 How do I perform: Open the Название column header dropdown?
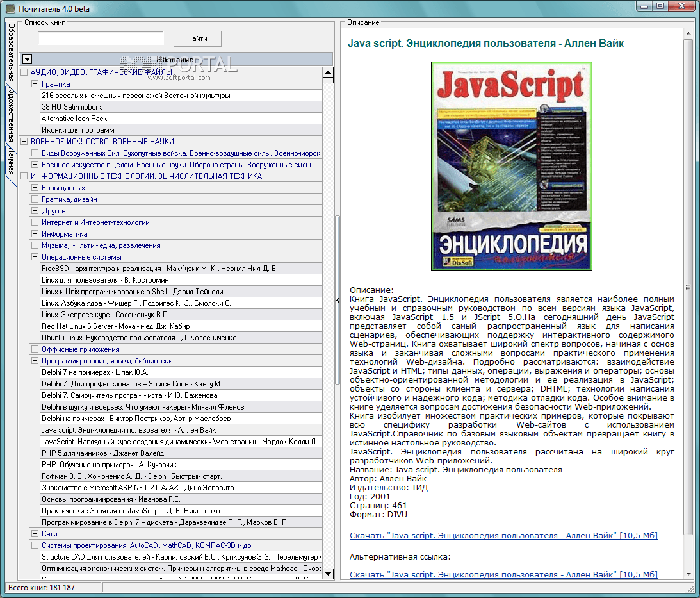28,60
